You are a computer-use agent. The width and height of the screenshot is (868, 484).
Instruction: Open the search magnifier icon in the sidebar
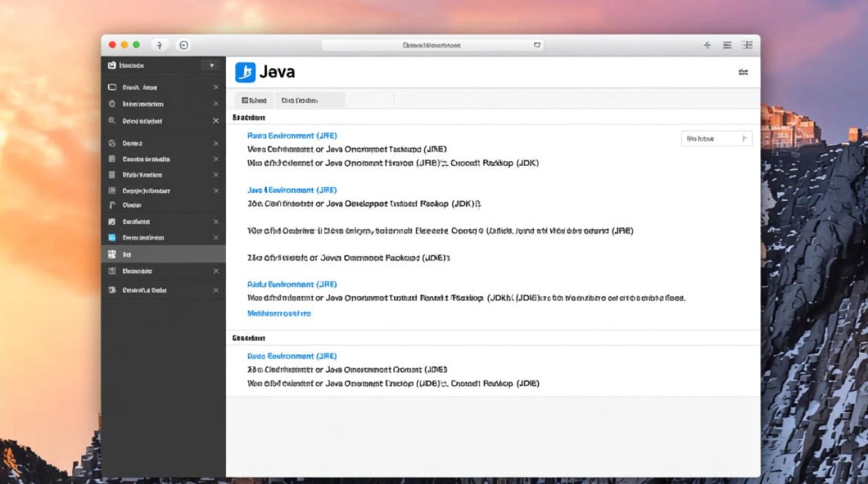click(114, 120)
